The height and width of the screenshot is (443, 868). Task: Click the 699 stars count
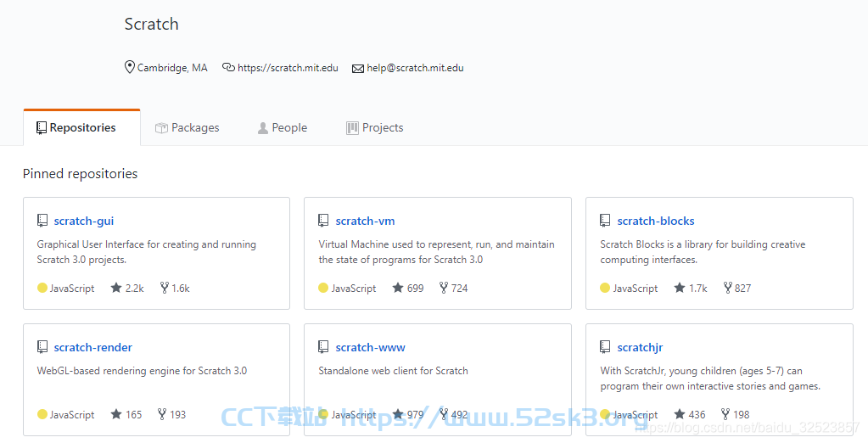pos(415,288)
